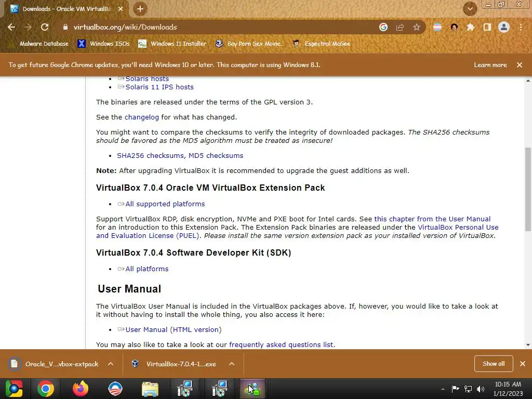Click the vertical scrollbar thumb on the page

coord(528,189)
